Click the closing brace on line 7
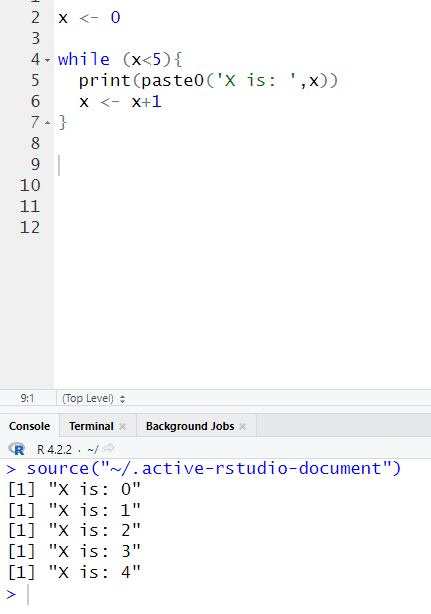Image resolution: width=431 pixels, height=614 pixels. click(x=63, y=123)
